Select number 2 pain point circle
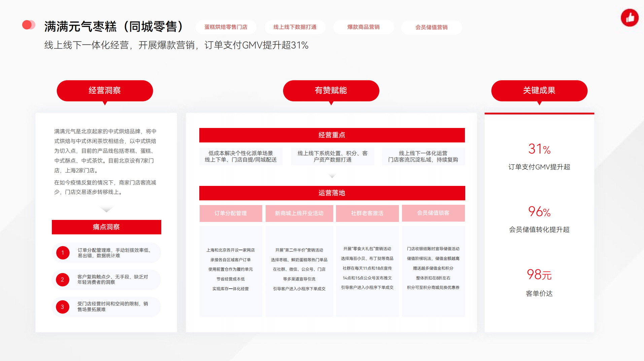 pyautogui.click(x=62, y=280)
